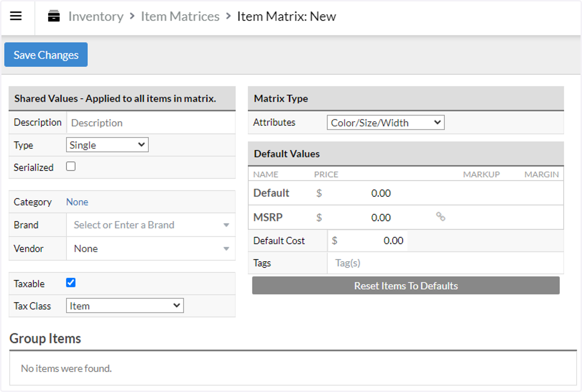Click the Default row label
This screenshot has width=582, height=392.
pos(271,193)
